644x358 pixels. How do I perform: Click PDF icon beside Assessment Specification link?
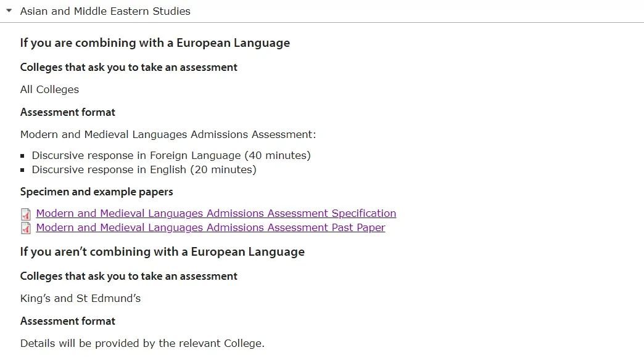pyautogui.click(x=26, y=214)
